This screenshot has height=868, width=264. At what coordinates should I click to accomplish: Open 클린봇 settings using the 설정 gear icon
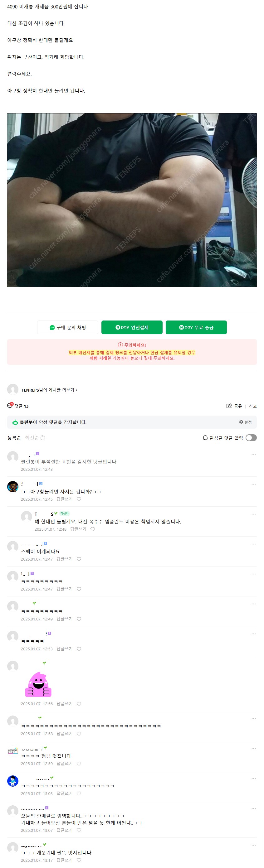pyautogui.click(x=242, y=422)
